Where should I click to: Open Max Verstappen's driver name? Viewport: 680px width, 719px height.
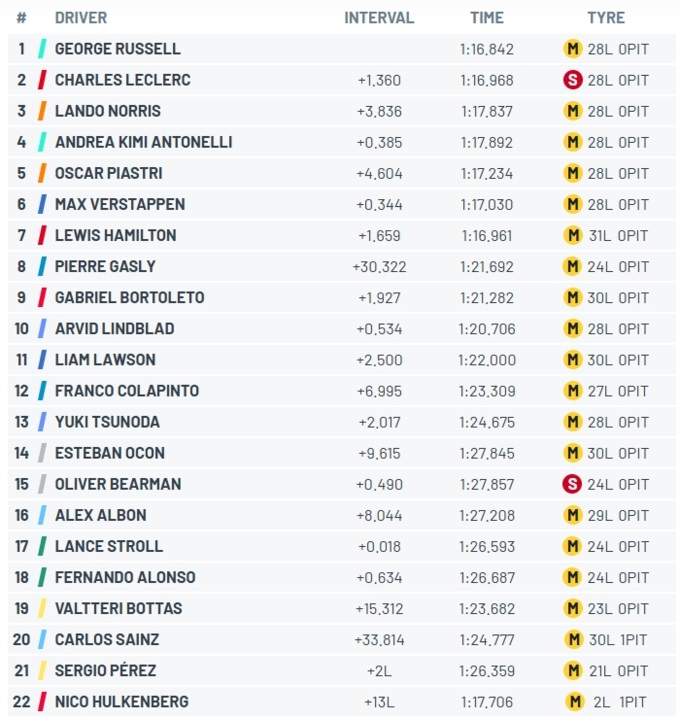tap(120, 204)
